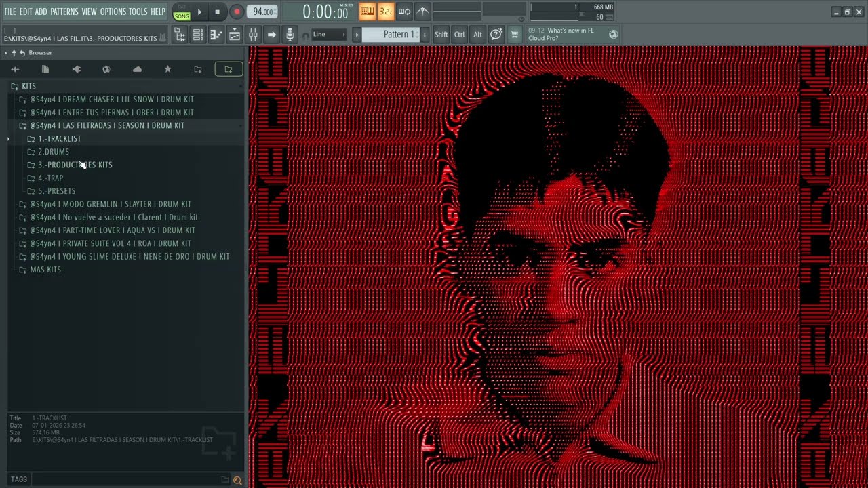Select the Browser globe/online tab icon
The width and height of the screenshot is (868, 488).
click(106, 69)
